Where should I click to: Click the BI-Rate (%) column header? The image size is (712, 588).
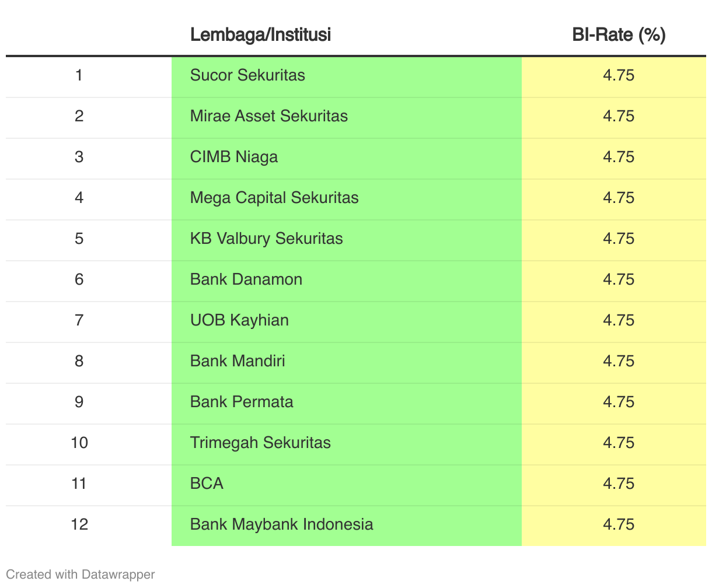tap(619, 35)
